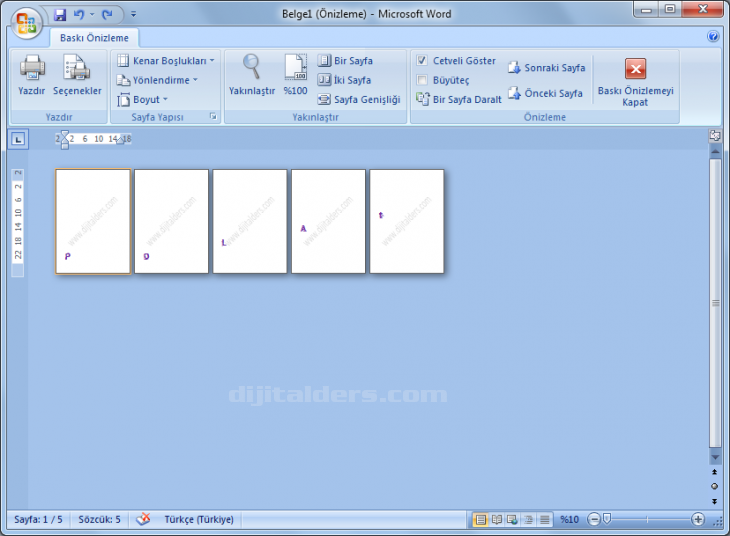Click Bir Sayfa Daralt

[x=459, y=99]
